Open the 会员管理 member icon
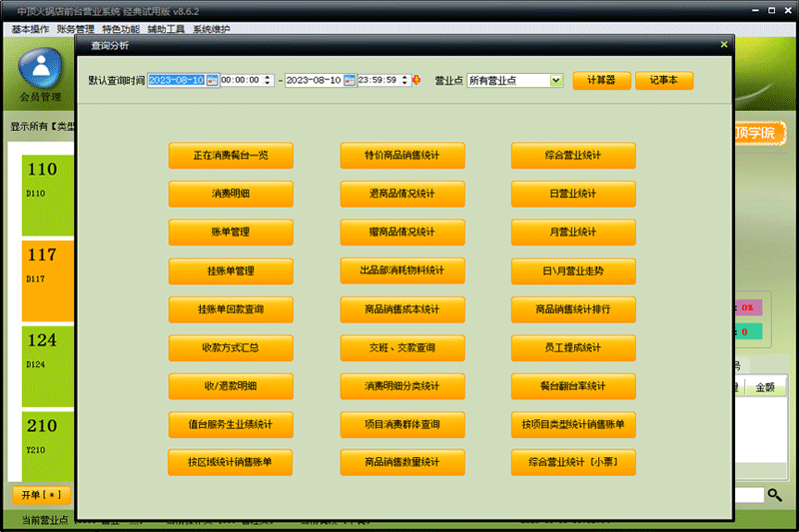Viewport: 799px width, 532px height. point(40,69)
